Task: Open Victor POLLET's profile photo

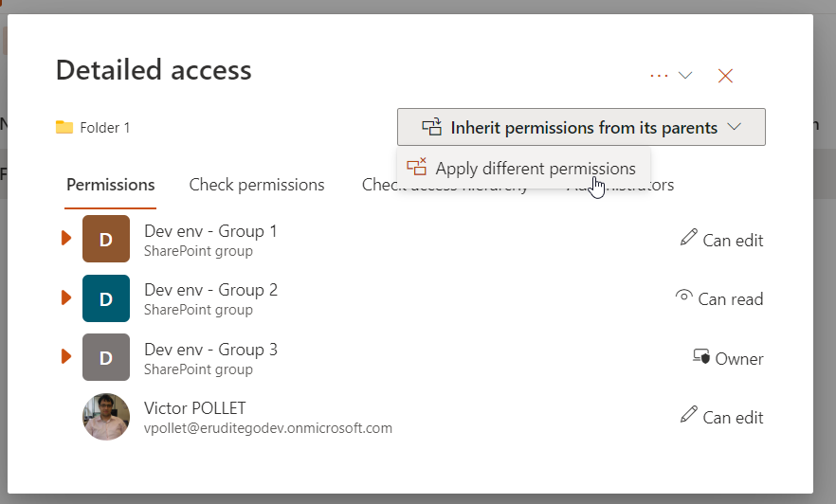Action: coord(106,417)
